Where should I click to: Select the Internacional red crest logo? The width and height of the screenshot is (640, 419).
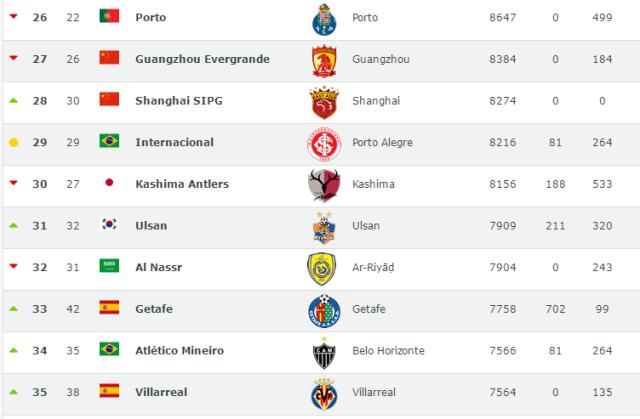pyautogui.click(x=324, y=144)
